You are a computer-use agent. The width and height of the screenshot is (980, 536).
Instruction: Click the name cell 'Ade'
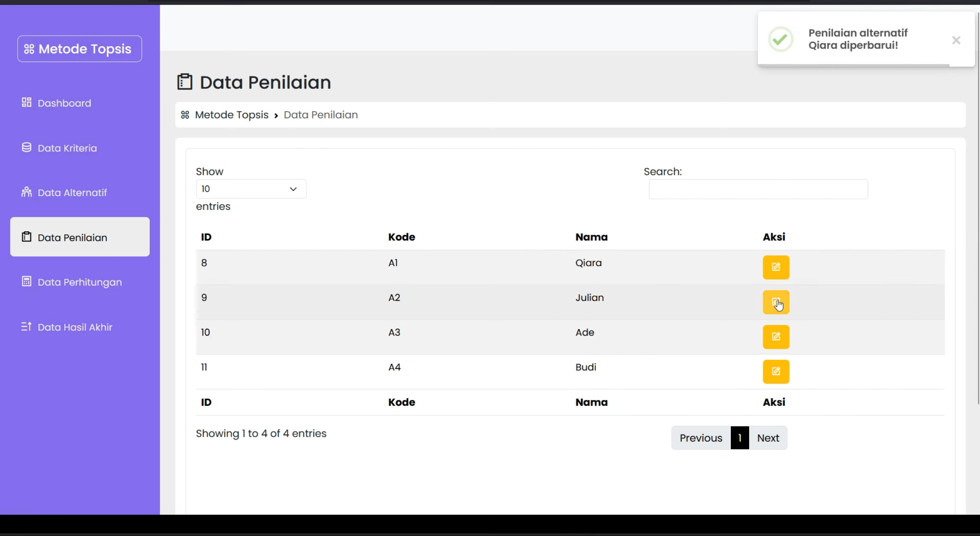point(585,332)
